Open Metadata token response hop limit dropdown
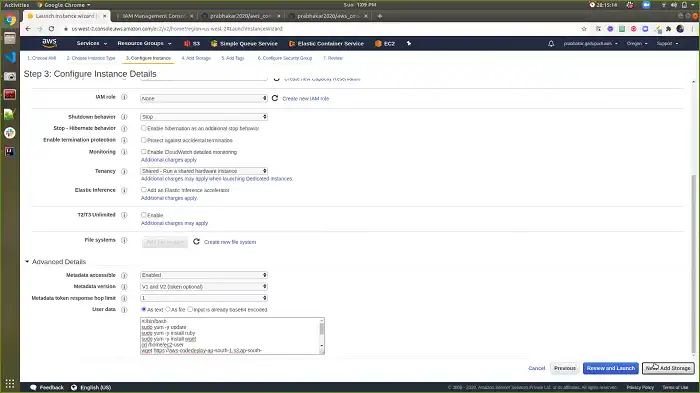 click(204, 298)
